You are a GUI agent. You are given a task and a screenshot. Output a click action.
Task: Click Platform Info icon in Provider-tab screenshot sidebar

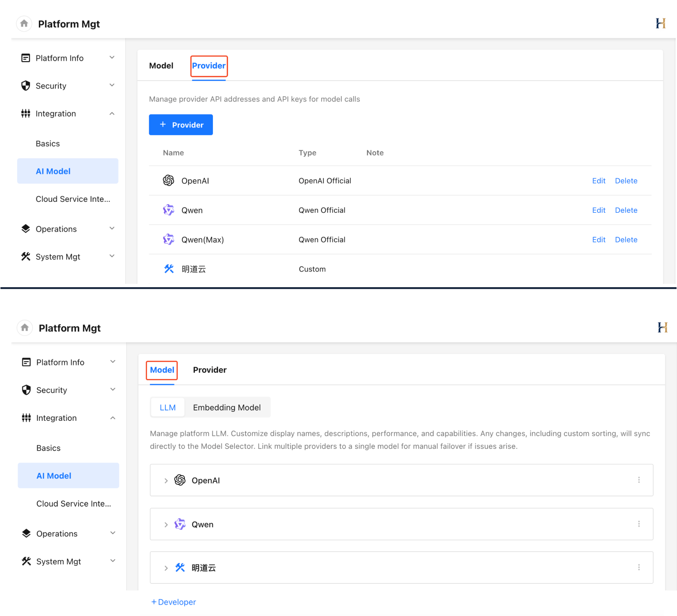click(x=26, y=58)
